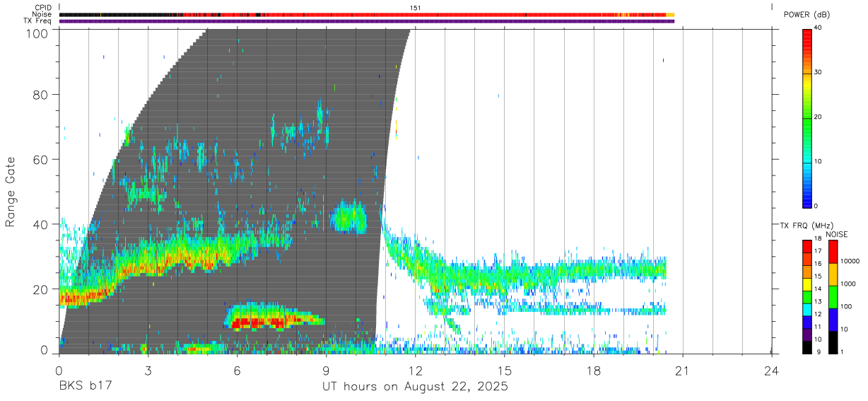Click x-axis tick label '12'
Image resolution: width=868 pixels, height=401 pixels.
(415, 370)
